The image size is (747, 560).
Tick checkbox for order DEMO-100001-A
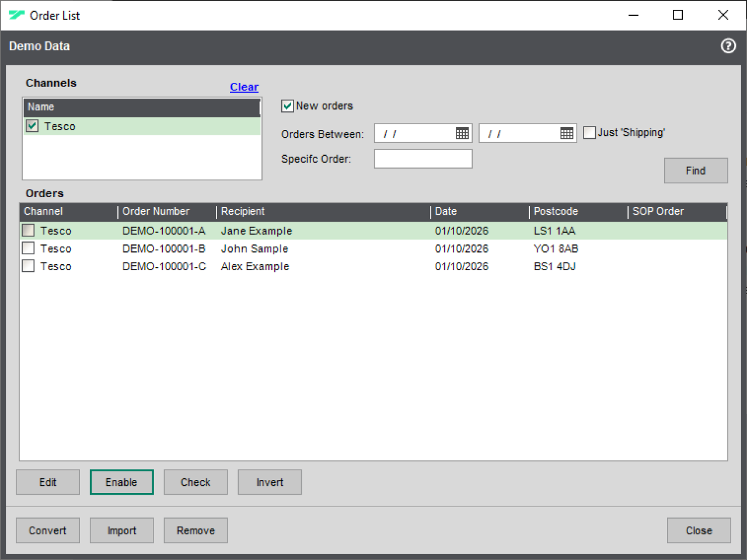[28, 230]
